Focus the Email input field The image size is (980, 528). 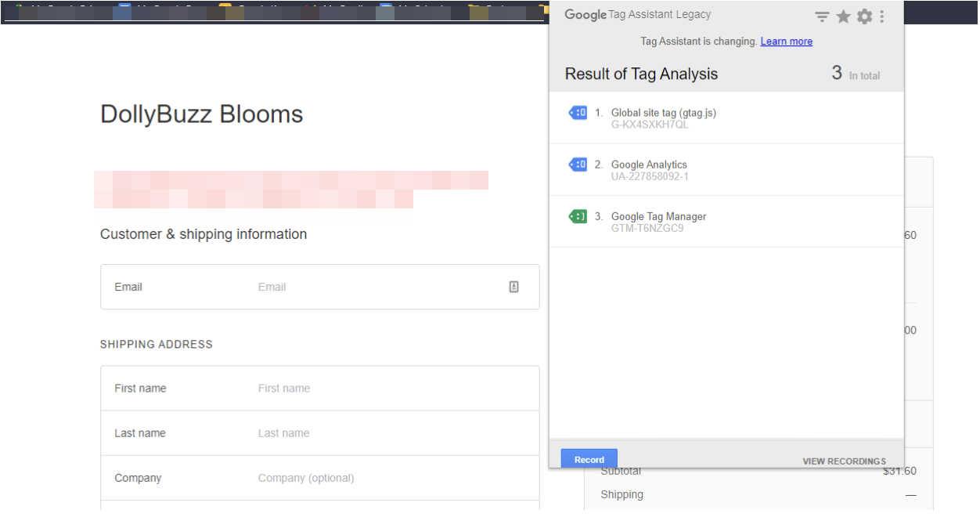tap(376, 287)
